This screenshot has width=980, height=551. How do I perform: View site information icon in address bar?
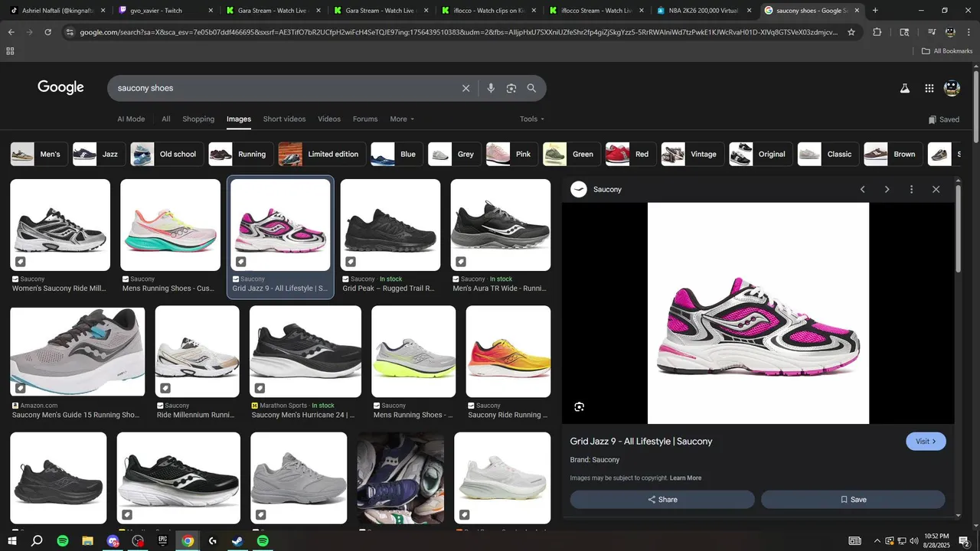click(70, 32)
